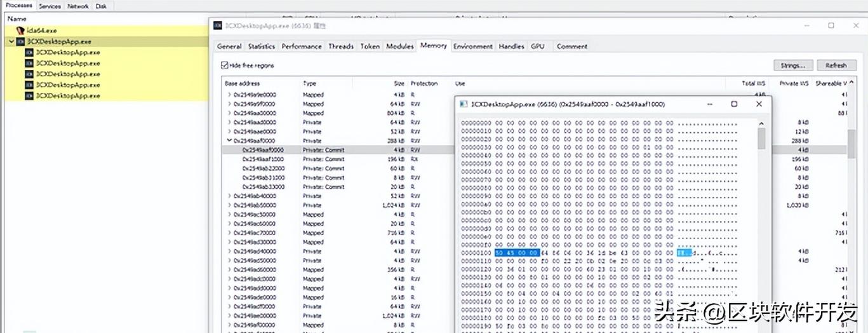Select the first child ICXDesktopApp.exe icon
Viewport: 868px width, 333px height.
click(x=29, y=52)
